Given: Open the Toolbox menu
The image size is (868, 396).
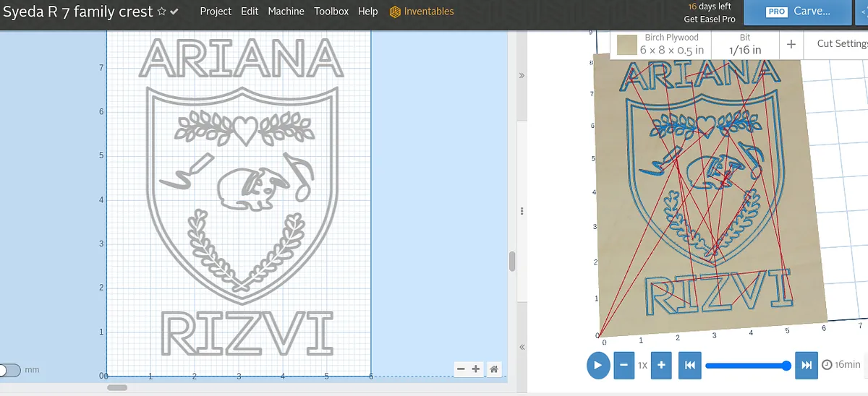Looking at the screenshot, I should coord(331,12).
